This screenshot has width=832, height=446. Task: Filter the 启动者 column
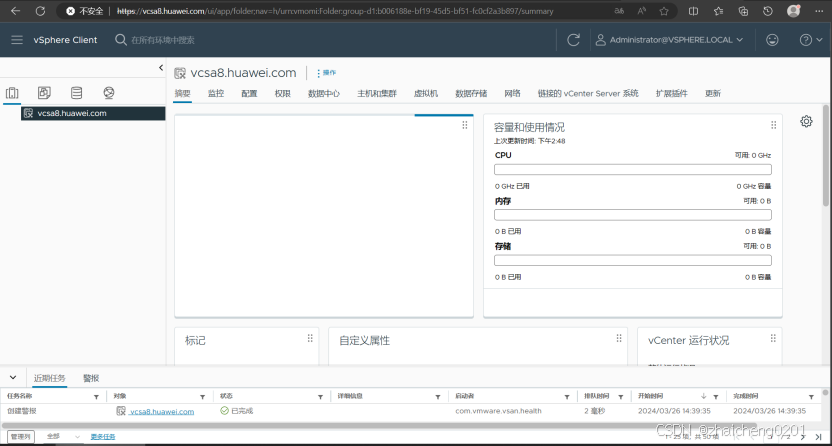(x=567, y=397)
